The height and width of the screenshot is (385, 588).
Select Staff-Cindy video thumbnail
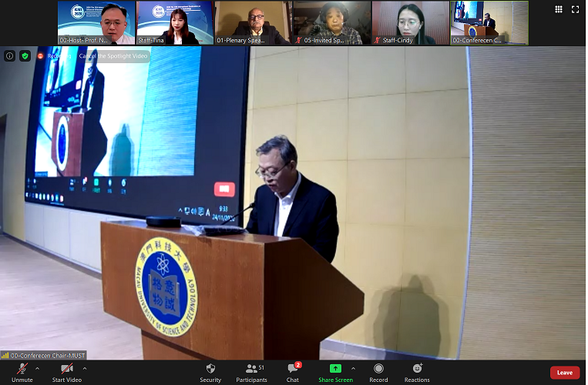click(411, 23)
